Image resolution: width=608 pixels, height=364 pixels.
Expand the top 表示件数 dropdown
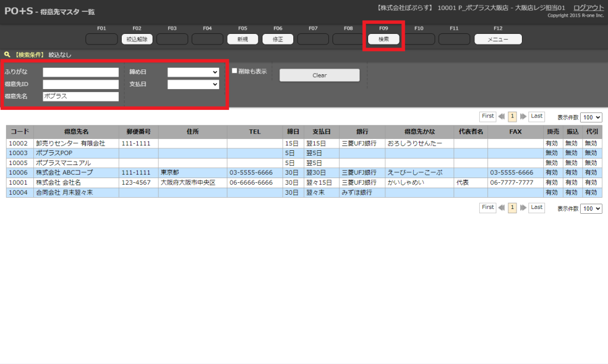pyautogui.click(x=591, y=118)
